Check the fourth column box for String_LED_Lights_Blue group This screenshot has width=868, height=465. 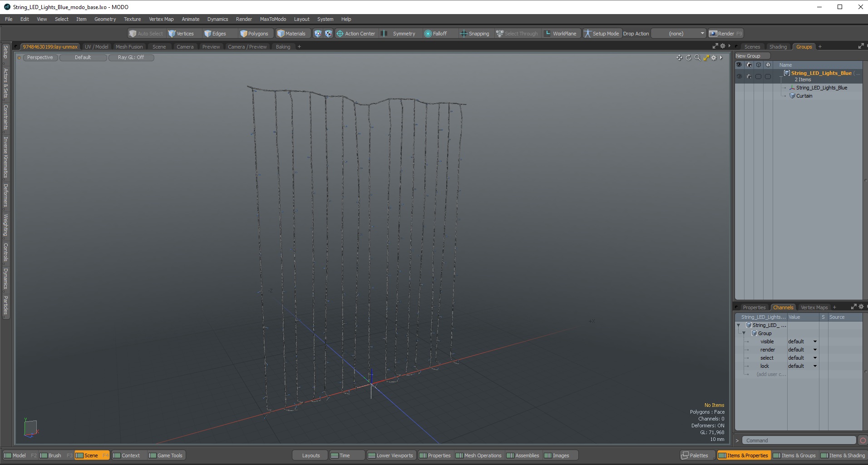[x=768, y=76]
